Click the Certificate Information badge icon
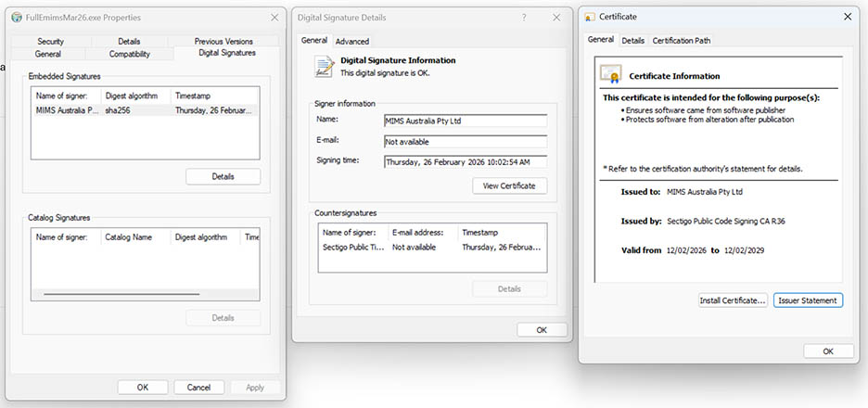868x408 pixels. coord(610,74)
